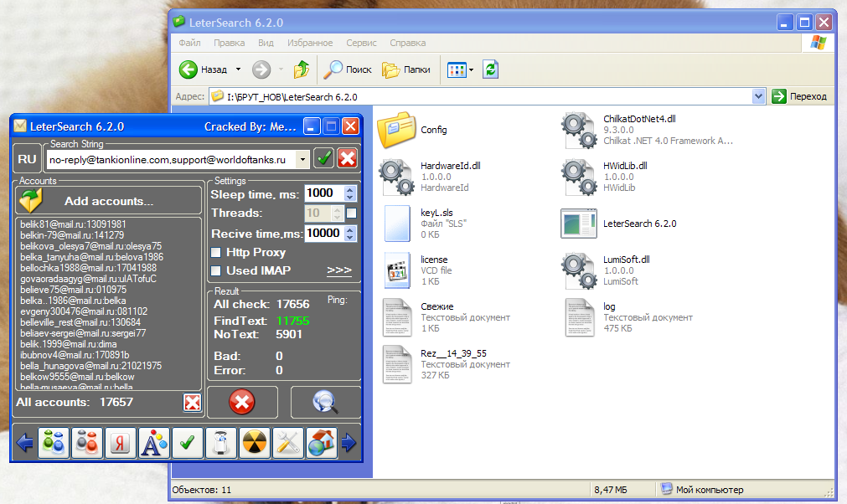Clear search string with the red X button
Viewport: 847px width, 504px height.
click(348, 158)
